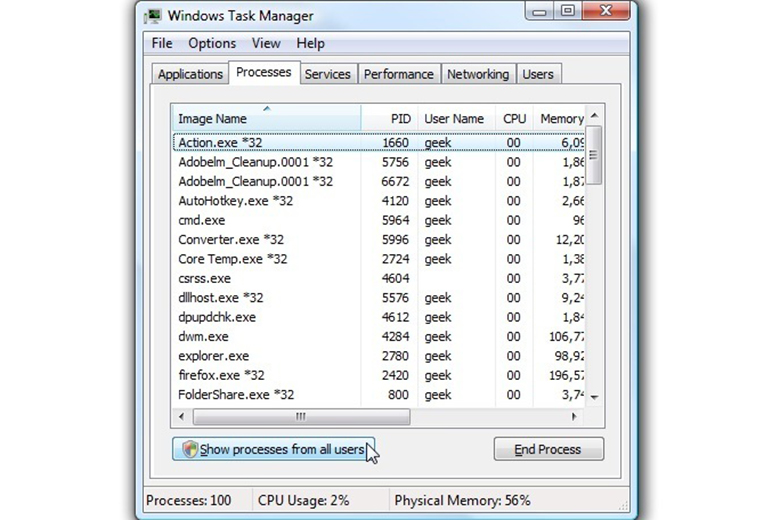Click CPU Usage: 2% status entry
The width and height of the screenshot is (780, 520).
pos(303,501)
